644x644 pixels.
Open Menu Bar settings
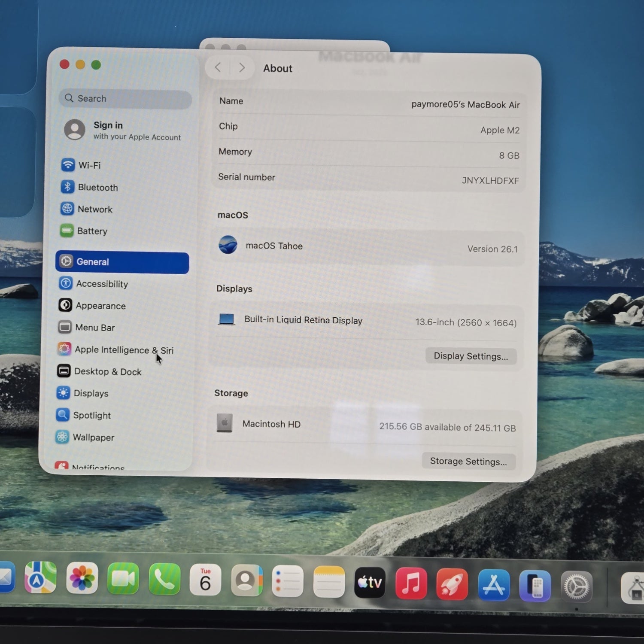95,328
